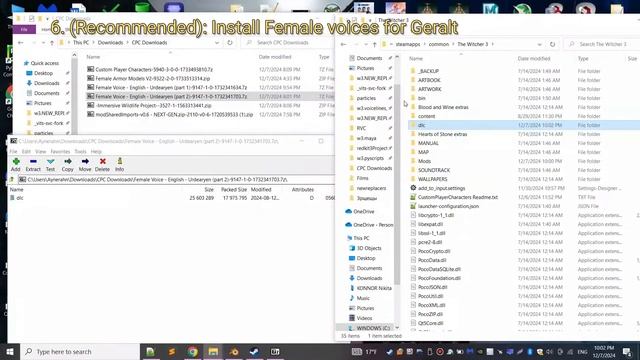Select modSharedImports NEXT-GEN zip file

[x=174, y=114]
